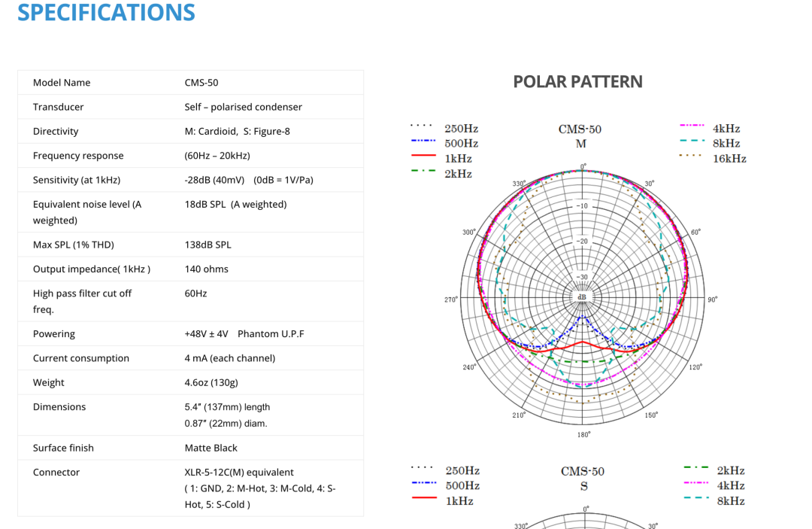The height and width of the screenshot is (529, 812).
Task: Click the CMS-50 value in the Model Name row
Action: [x=201, y=82]
